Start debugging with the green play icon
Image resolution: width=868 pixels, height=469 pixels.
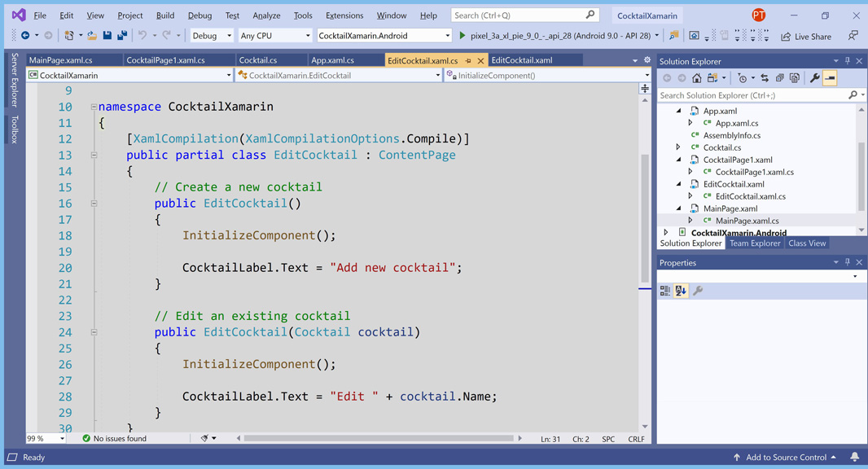462,36
